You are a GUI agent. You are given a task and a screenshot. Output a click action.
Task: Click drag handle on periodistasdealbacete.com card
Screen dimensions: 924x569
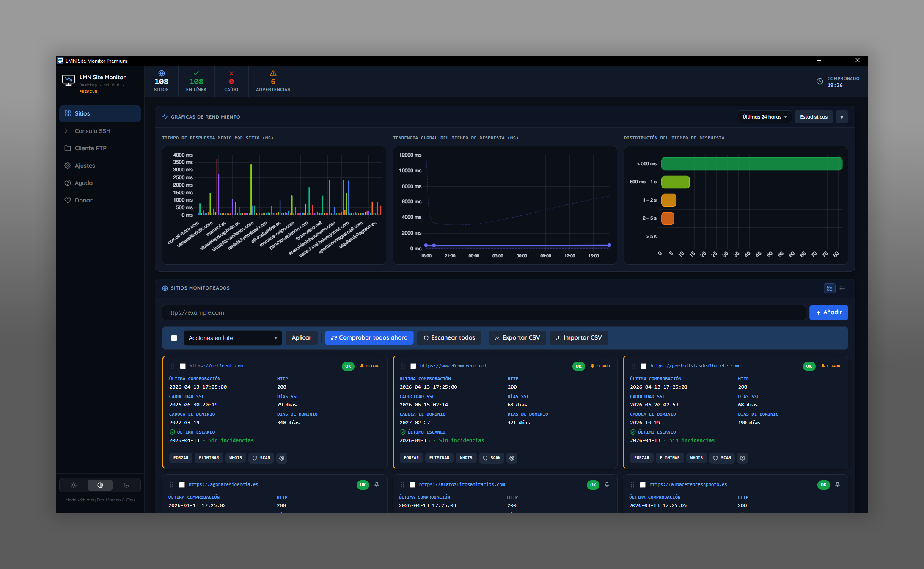tap(633, 366)
